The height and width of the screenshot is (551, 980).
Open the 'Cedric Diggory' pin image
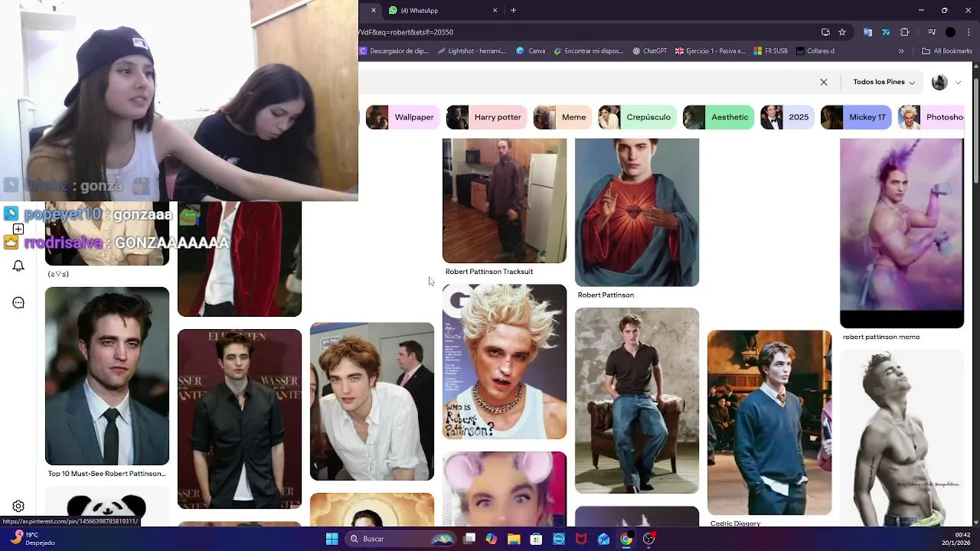coord(769,422)
